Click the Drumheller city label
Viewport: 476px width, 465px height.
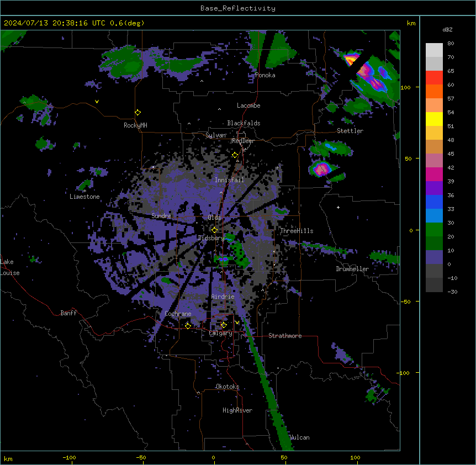click(352, 269)
